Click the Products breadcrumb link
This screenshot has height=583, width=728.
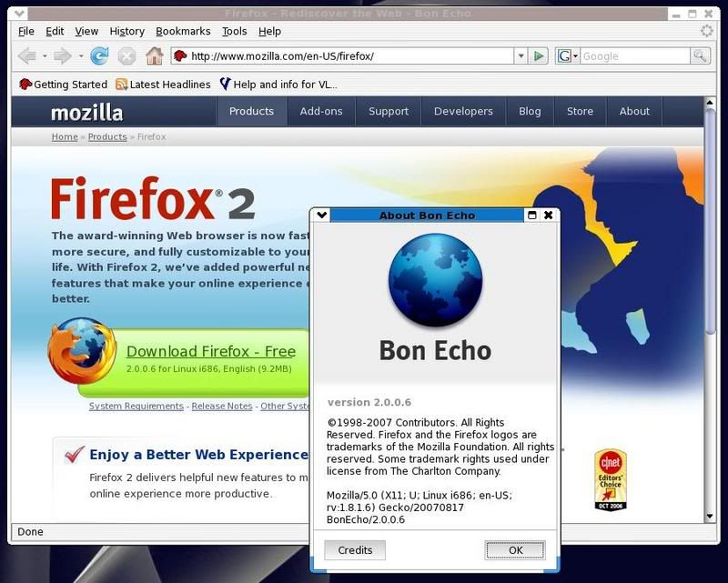pyautogui.click(x=107, y=137)
